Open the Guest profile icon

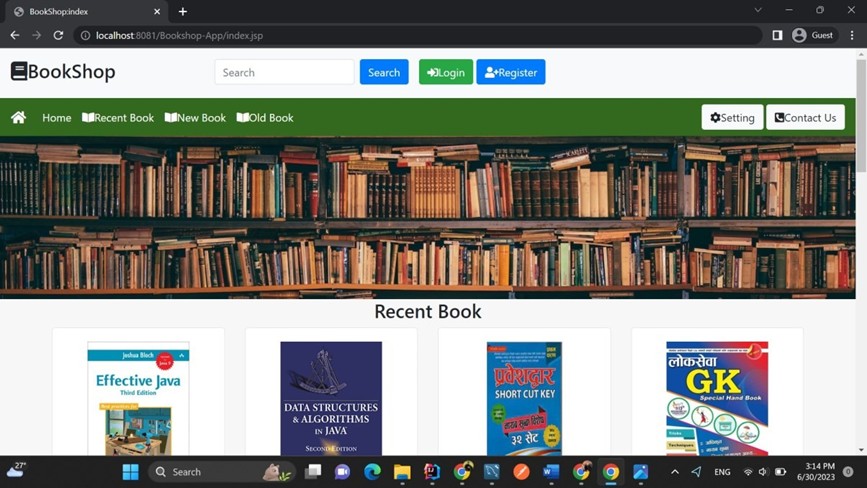click(x=799, y=35)
